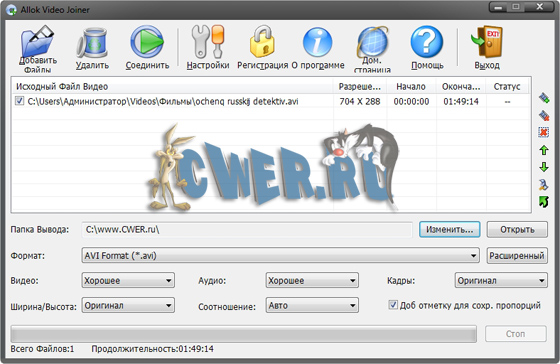This screenshot has height=364, width=560.
Task: Move file up with green up arrow
Action: (x=544, y=150)
